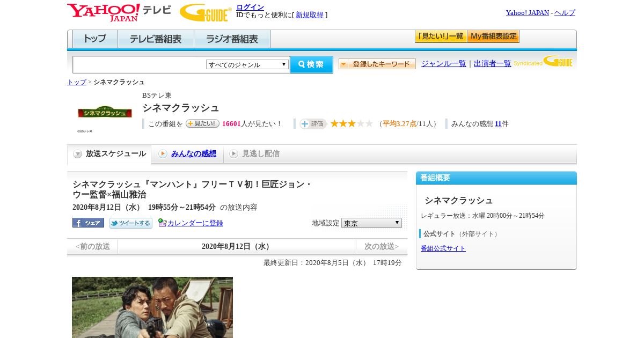This screenshot has width=644, height=338.
Task: Go to <前の放送 previous broadcast
Action: pyautogui.click(x=93, y=247)
